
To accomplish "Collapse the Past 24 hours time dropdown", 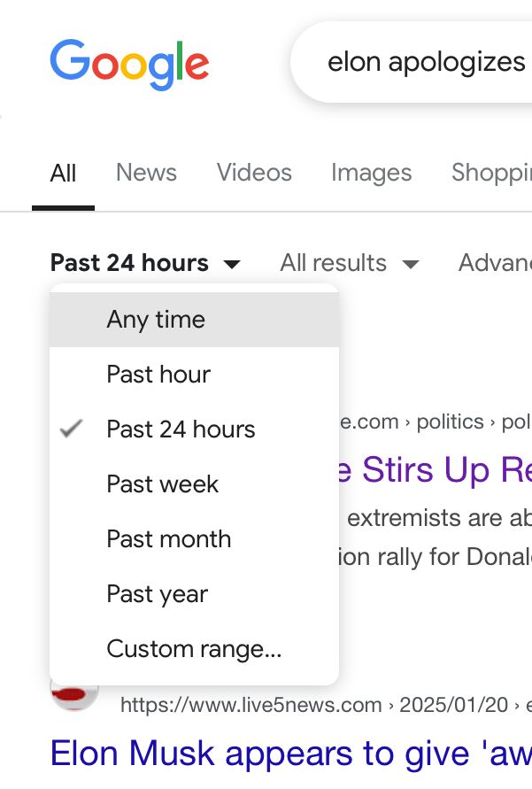I will pyautogui.click(x=145, y=263).
